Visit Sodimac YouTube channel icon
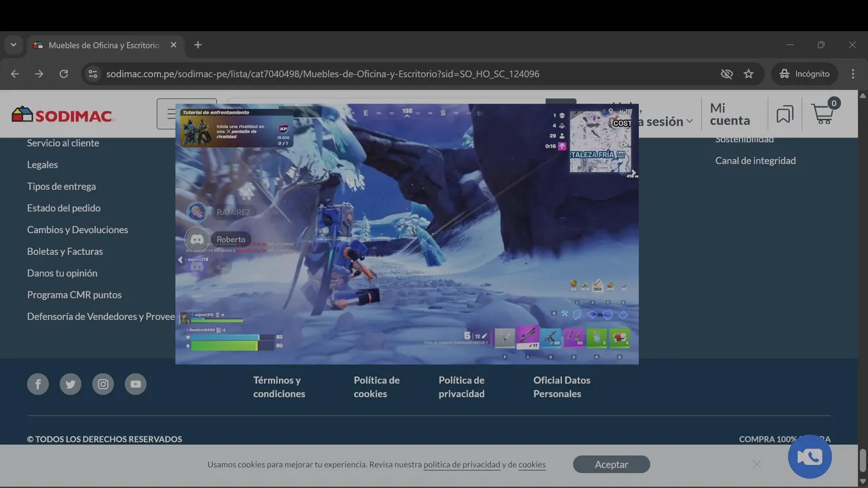 (x=136, y=384)
